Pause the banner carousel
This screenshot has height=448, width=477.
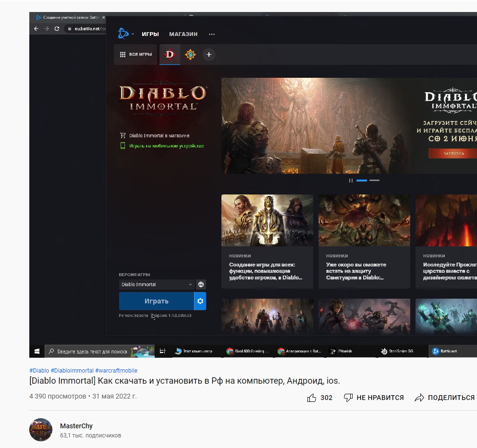tap(351, 181)
